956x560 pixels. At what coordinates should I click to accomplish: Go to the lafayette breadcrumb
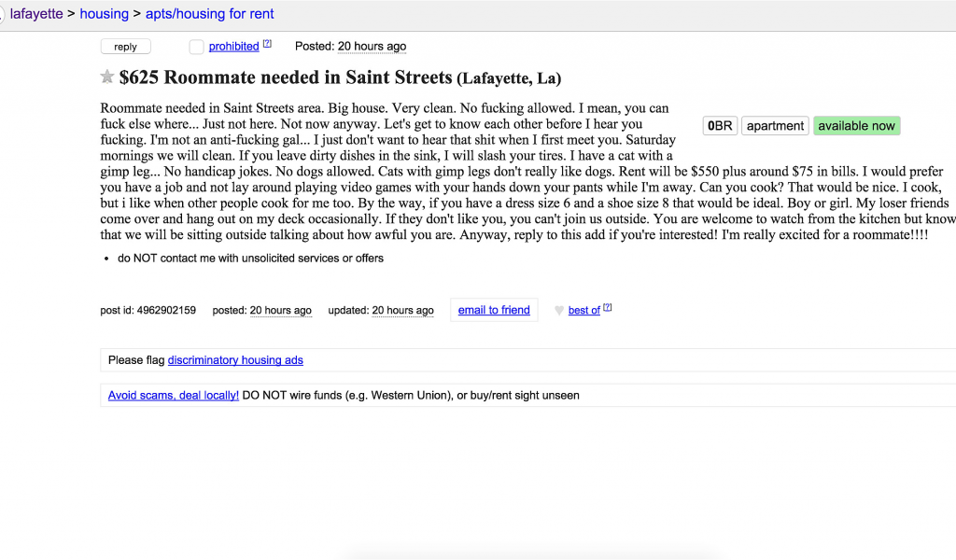[x=36, y=14]
